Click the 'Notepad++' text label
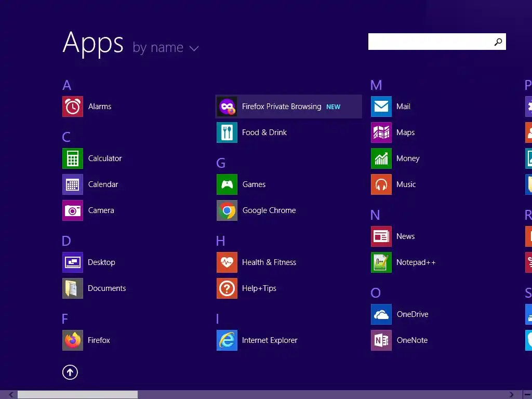 click(416, 262)
